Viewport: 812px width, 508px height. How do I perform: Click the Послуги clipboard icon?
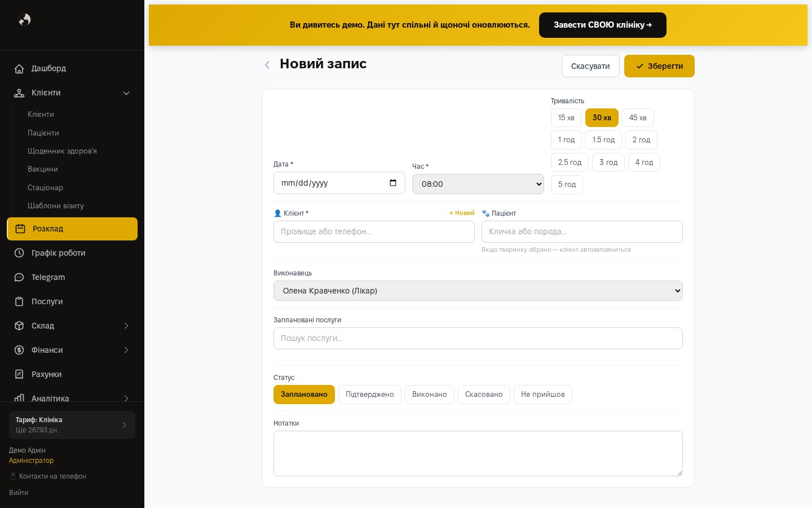(x=19, y=301)
